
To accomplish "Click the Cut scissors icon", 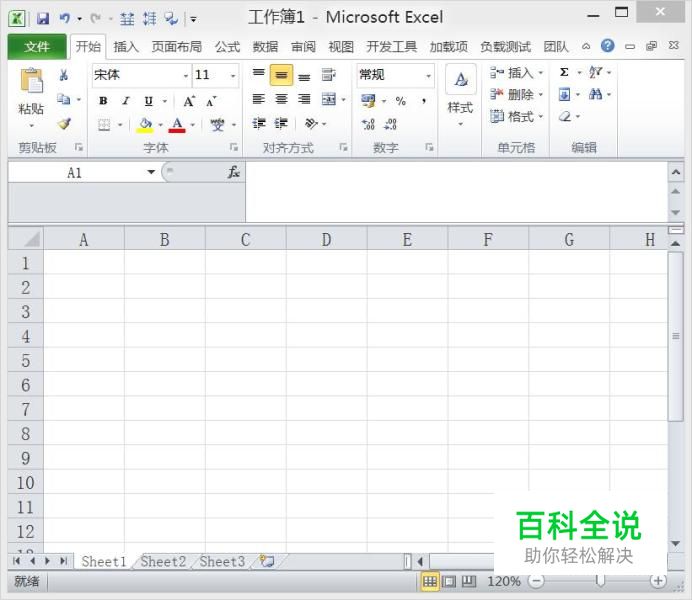I will (64, 75).
